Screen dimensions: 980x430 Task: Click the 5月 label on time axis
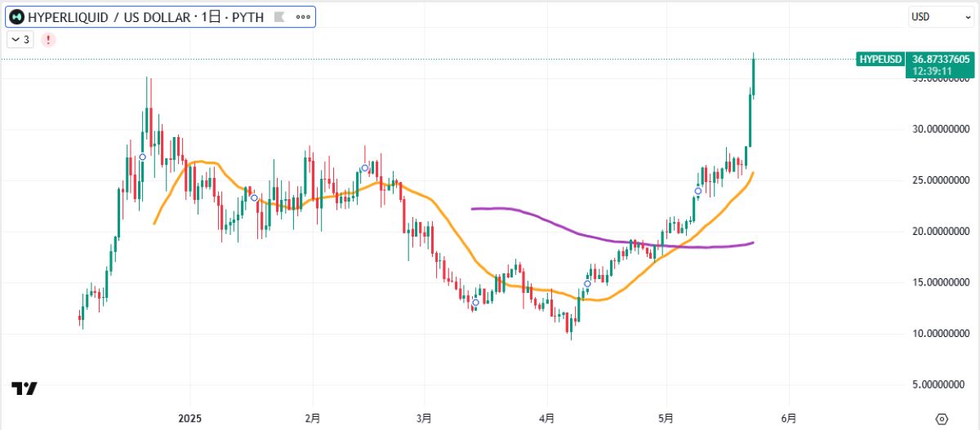[666, 418]
